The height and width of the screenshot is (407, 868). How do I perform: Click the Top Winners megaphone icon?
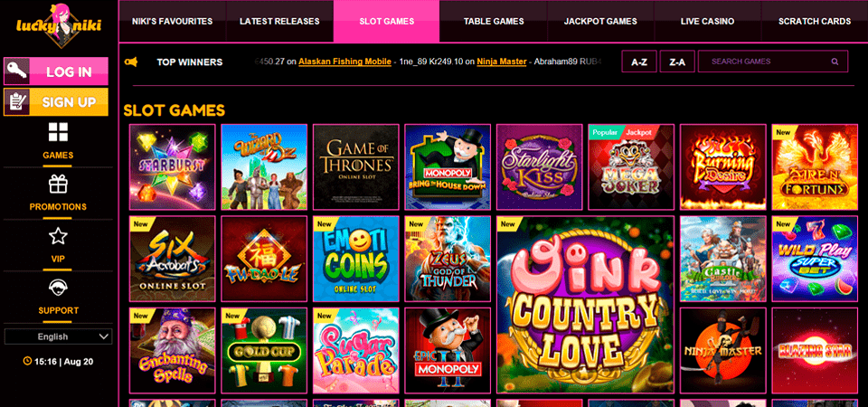pos(131,62)
